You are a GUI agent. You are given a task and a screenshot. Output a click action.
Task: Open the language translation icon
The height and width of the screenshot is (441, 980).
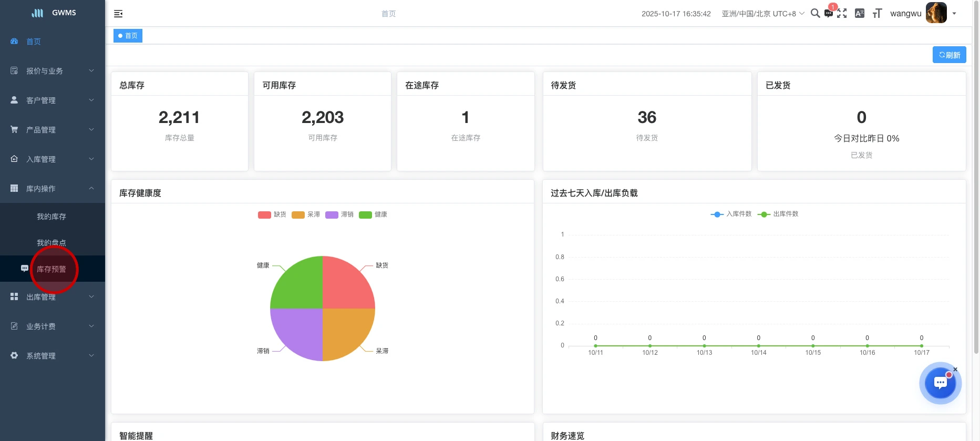coord(860,14)
